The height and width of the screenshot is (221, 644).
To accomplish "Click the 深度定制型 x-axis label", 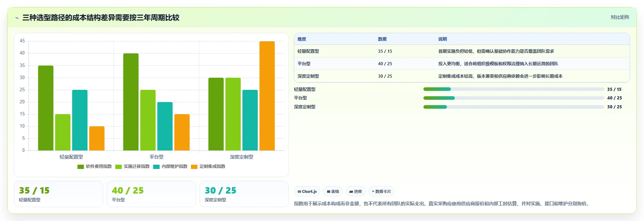I will point(241,157).
